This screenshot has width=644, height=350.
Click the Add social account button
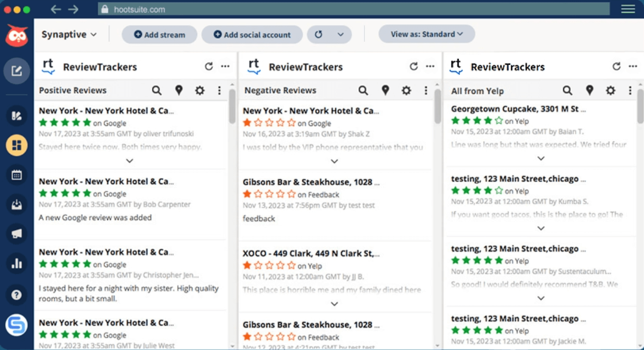pos(252,34)
